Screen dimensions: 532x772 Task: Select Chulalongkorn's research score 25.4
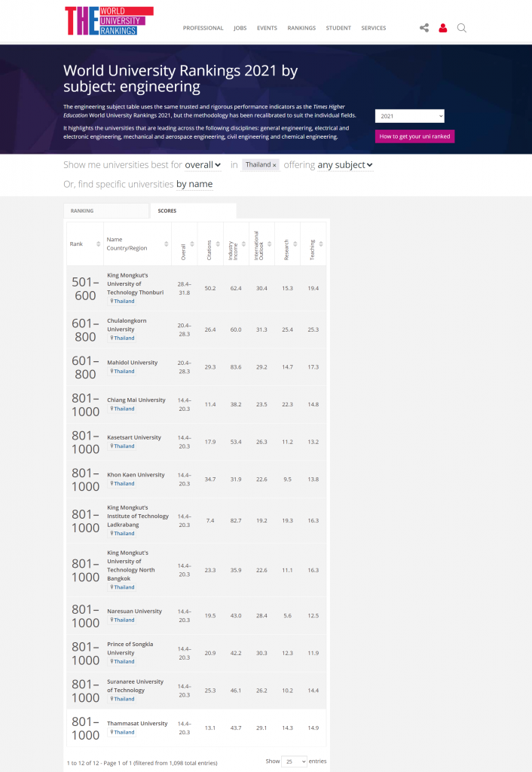pyautogui.click(x=287, y=330)
